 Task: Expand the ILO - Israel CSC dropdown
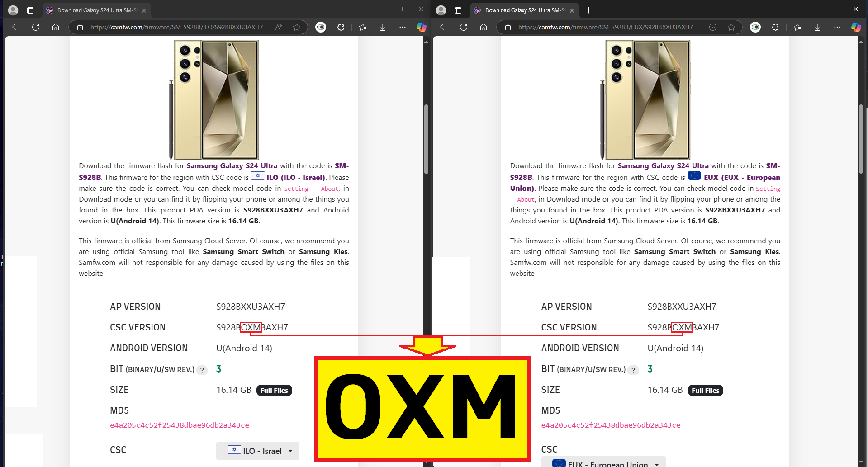click(x=258, y=451)
